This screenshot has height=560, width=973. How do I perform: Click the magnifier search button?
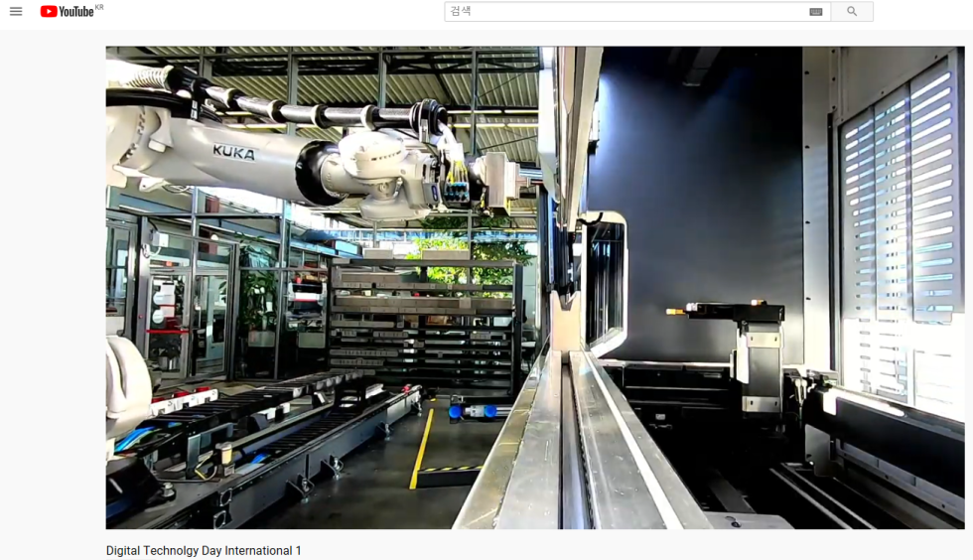(852, 11)
